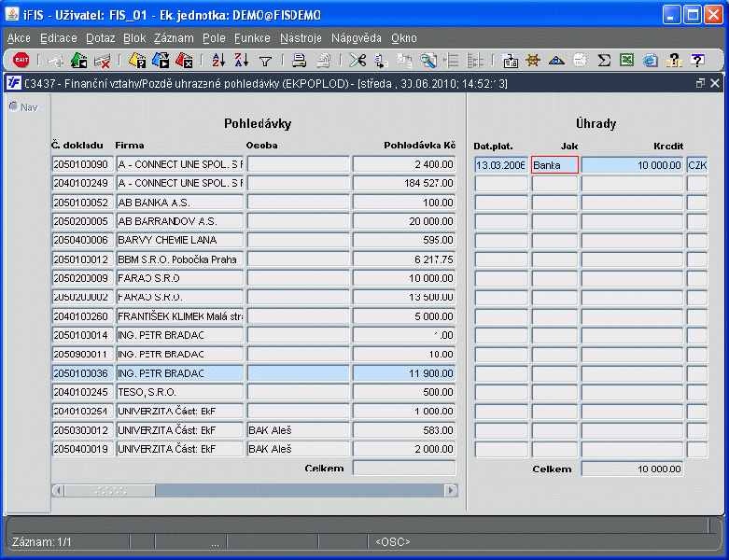The image size is (729, 560).
Task: Open the Nápověda menu
Action: (356, 38)
